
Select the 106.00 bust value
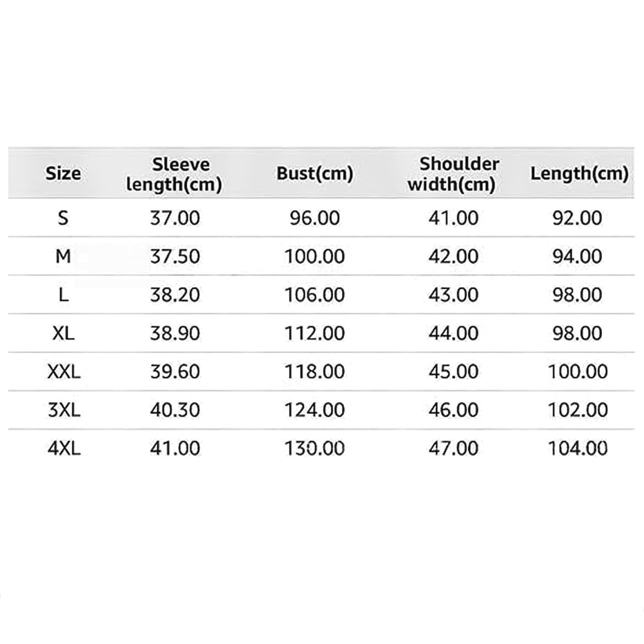tap(315, 295)
